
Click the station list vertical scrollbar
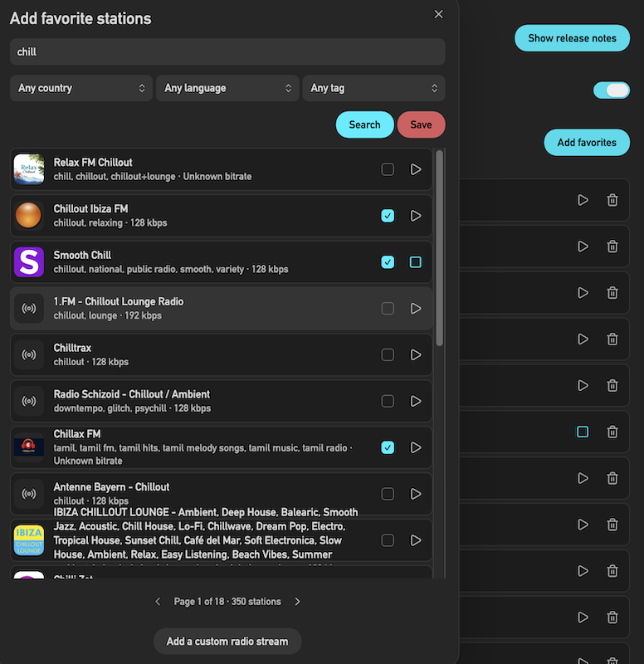point(440,247)
